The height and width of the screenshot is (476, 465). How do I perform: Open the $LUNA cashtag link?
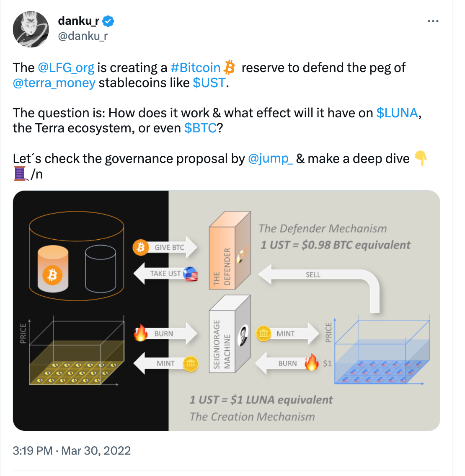[x=397, y=113]
